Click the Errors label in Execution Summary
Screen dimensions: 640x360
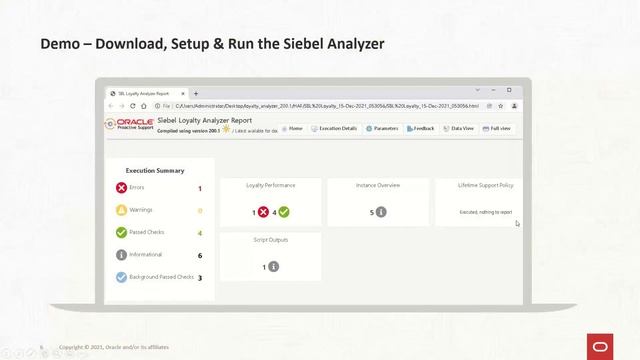point(137,188)
